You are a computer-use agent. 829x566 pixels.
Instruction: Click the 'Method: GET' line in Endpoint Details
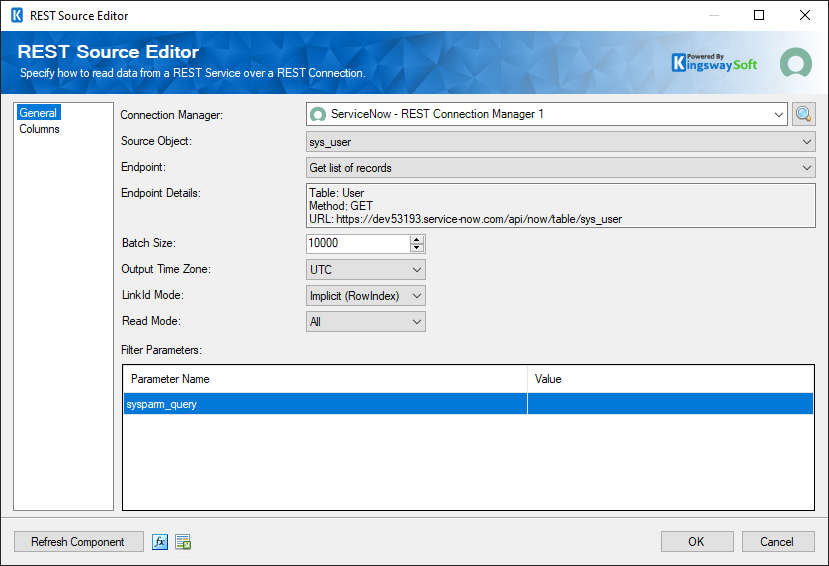(340, 206)
